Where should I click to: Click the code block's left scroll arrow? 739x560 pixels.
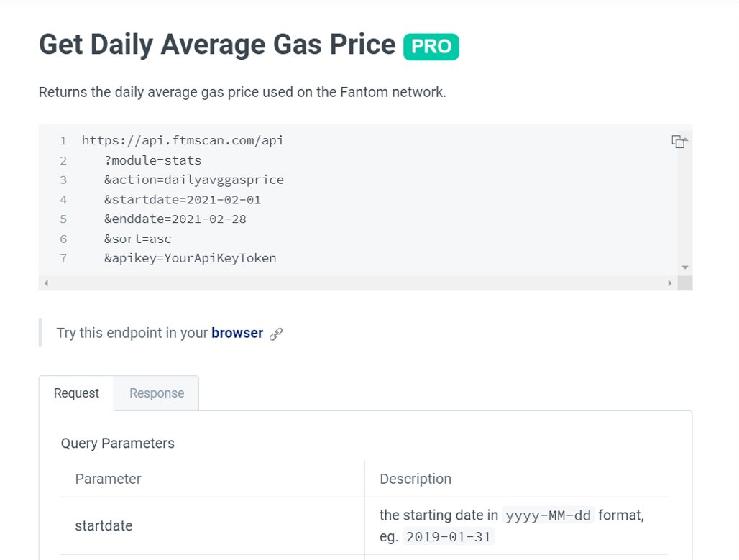point(47,283)
